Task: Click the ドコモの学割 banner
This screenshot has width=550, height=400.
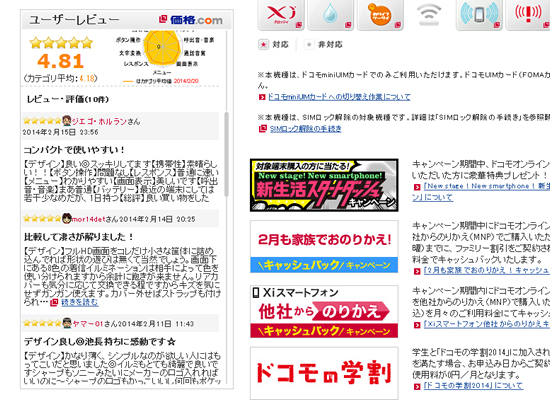Action: [324, 373]
